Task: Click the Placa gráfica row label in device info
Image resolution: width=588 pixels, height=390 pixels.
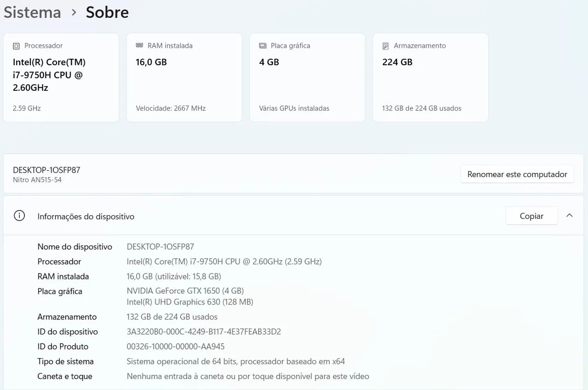Action: click(60, 291)
